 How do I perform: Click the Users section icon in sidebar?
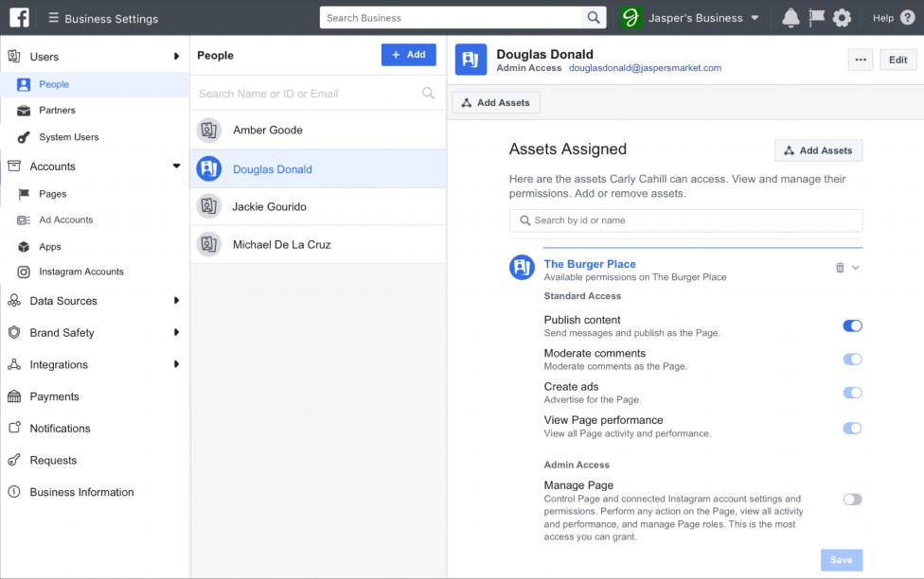(x=14, y=56)
